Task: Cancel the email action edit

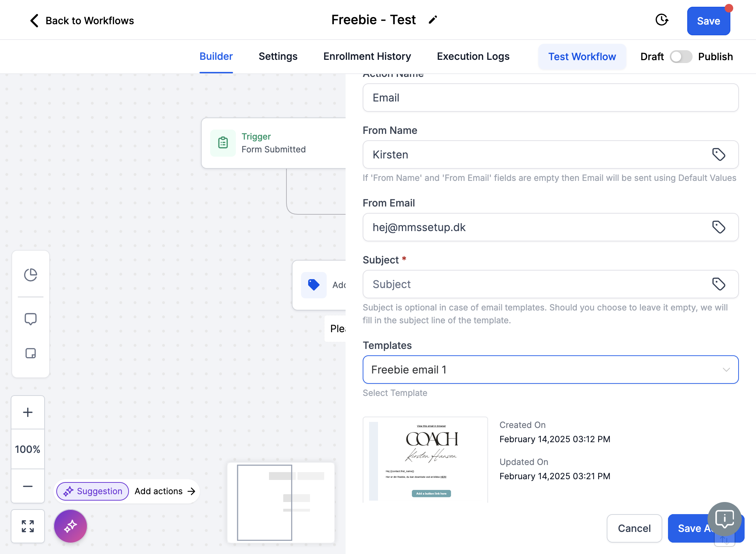Action: coord(634,528)
